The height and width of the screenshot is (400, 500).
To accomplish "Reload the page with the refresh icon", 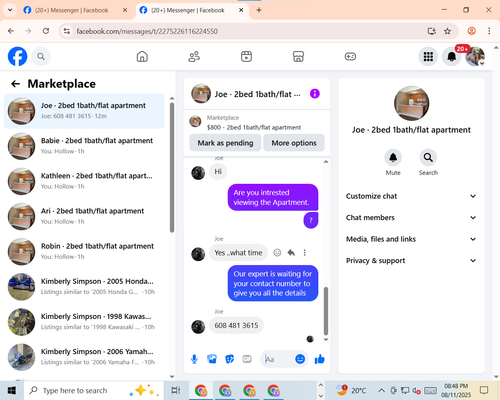I will tap(46, 31).
